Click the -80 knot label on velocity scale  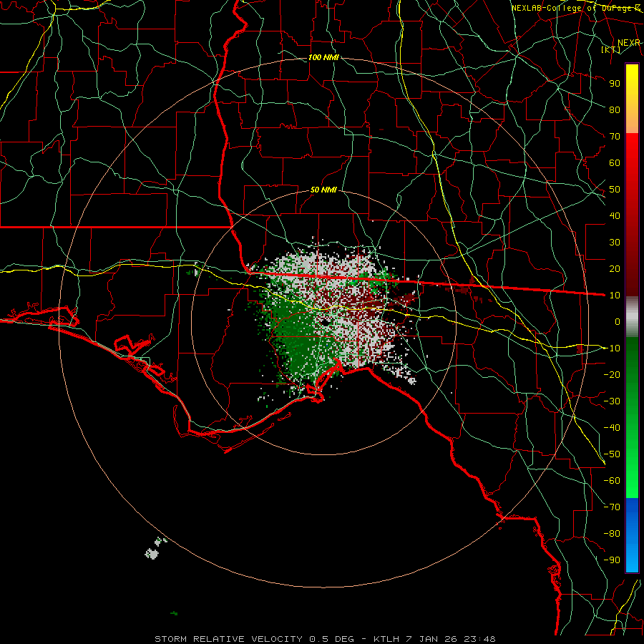coord(612,534)
